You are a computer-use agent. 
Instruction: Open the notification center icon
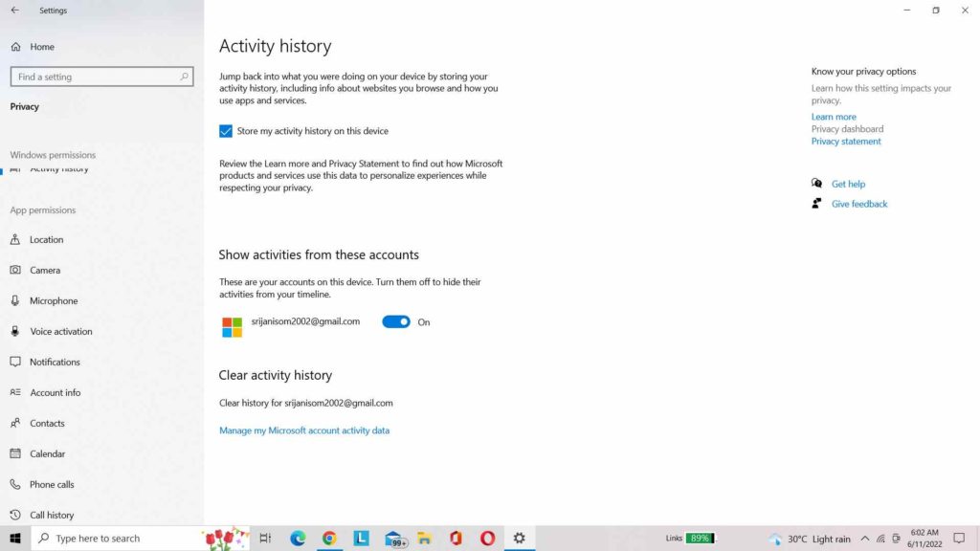click(958, 539)
